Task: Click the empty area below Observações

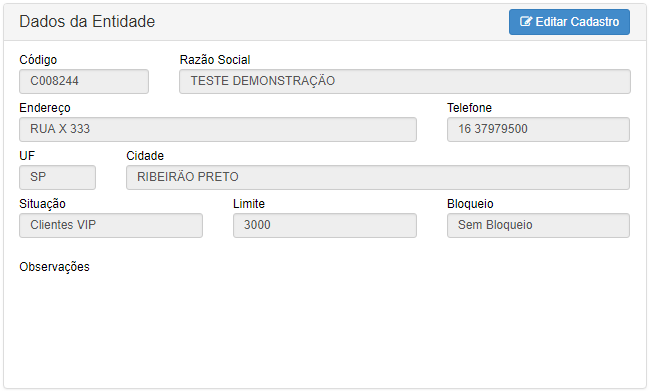Action: tap(325, 328)
